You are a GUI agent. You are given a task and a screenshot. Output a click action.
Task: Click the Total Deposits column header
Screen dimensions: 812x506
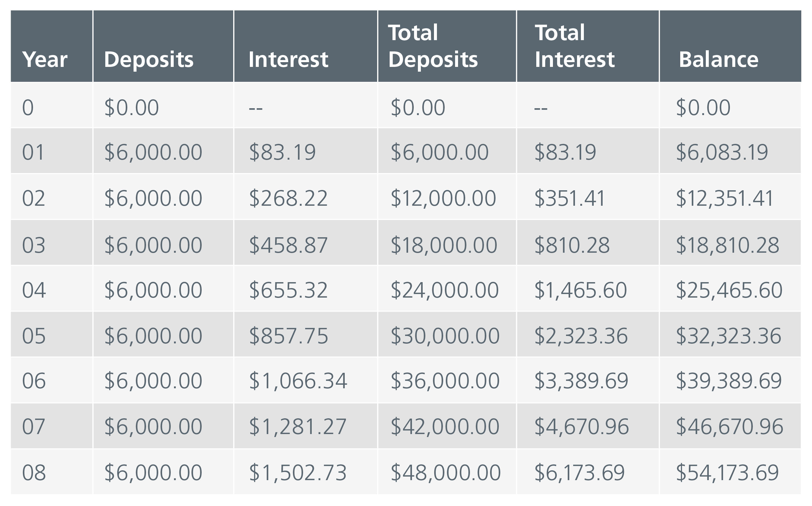(x=447, y=46)
